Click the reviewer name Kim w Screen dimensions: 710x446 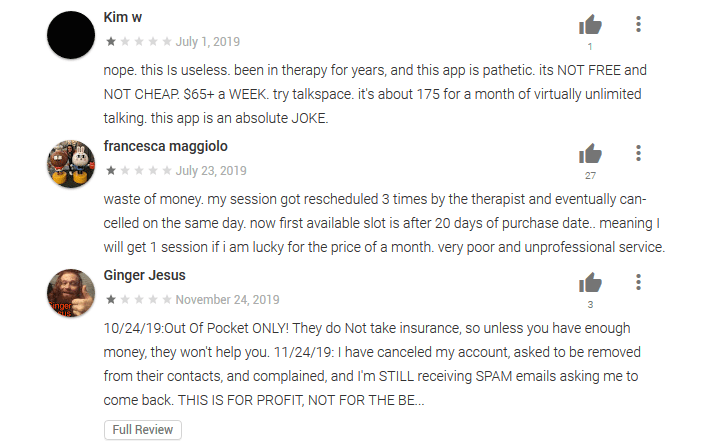(x=124, y=19)
